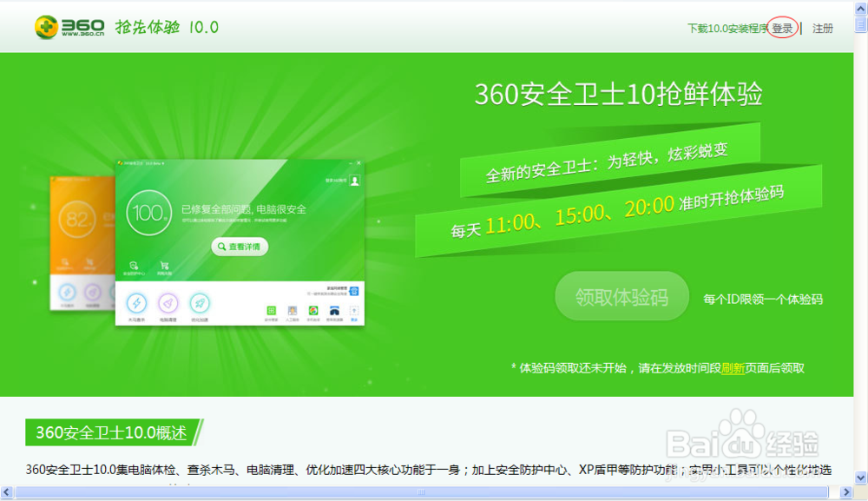Viewport: 868px width, 501px height.
Task: Click the 360安全卫士10.0概述 heading
Action: (111, 432)
